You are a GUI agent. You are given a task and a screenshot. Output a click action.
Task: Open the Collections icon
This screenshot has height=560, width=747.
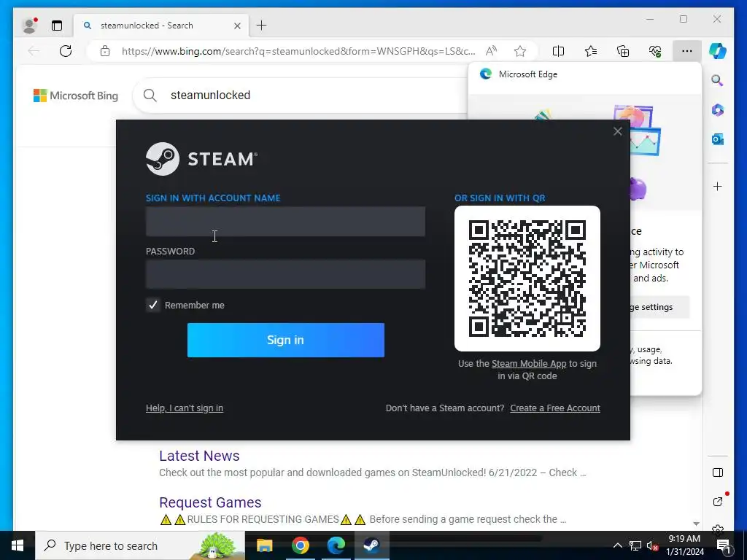pyautogui.click(x=623, y=51)
